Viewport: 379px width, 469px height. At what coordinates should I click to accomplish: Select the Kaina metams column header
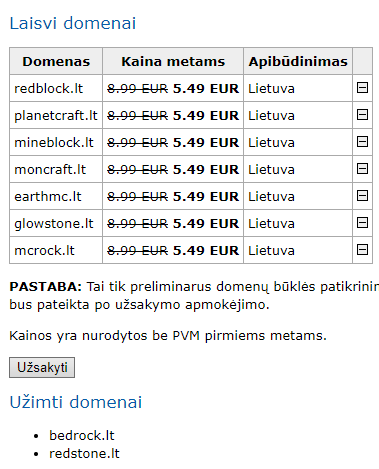(x=173, y=61)
